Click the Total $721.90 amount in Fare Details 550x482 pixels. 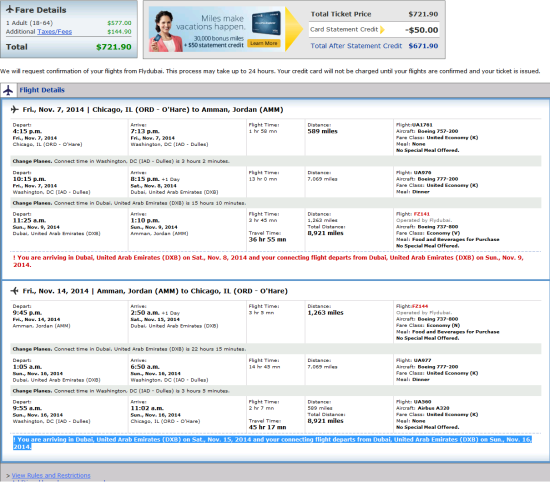coord(114,47)
